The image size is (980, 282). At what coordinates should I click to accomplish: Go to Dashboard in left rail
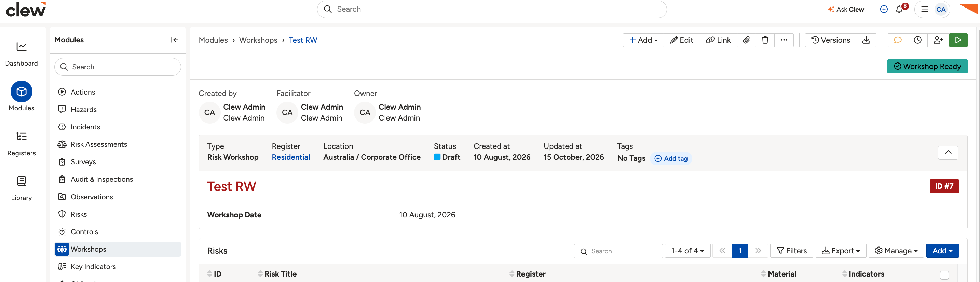[x=21, y=53]
